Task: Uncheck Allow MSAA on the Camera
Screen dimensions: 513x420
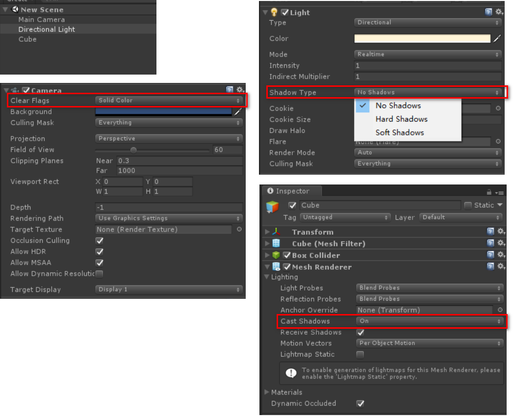Action: pyautogui.click(x=99, y=262)
